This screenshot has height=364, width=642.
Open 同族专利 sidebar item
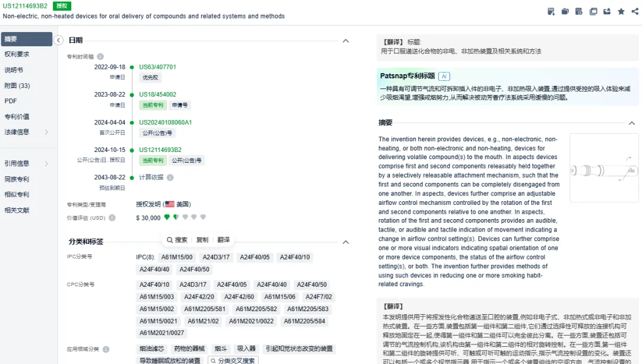pyautogui.click(x=17, y=179)
